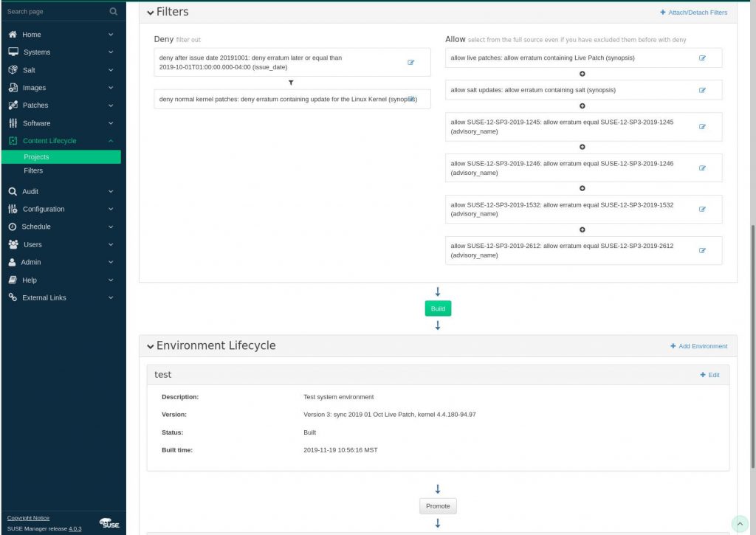Select Projects under Content Lifecycle
This screenshot has height=535, width=756.
click(x=36, y=156)
